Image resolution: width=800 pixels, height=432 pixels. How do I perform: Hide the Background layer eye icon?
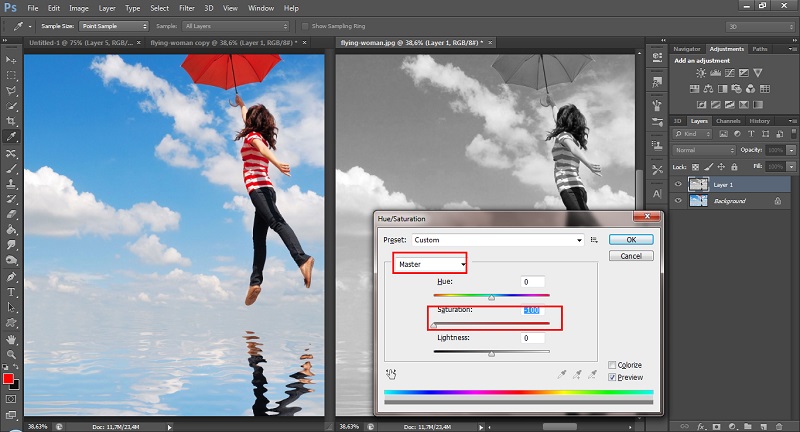pyautogui.click(x=678, y=200)
